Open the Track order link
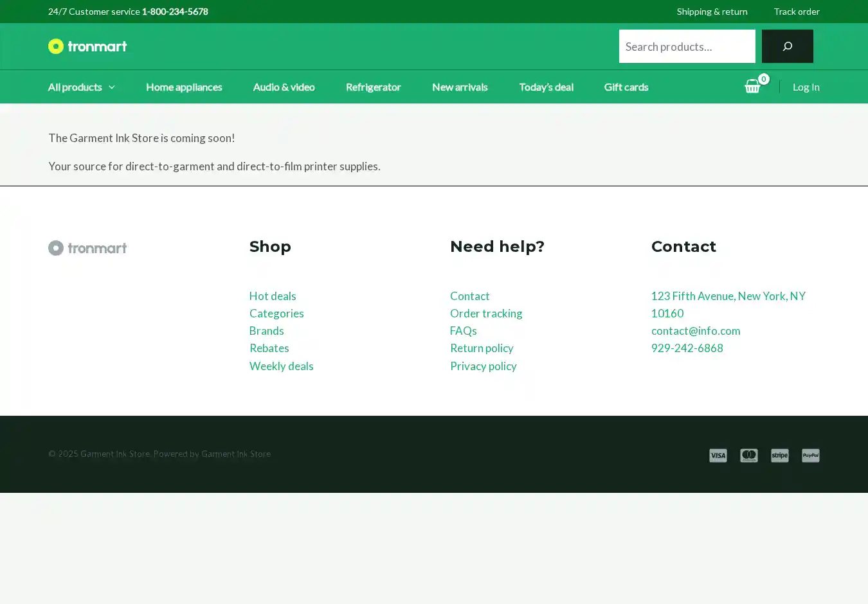868x604 pixels. point(796,12)
